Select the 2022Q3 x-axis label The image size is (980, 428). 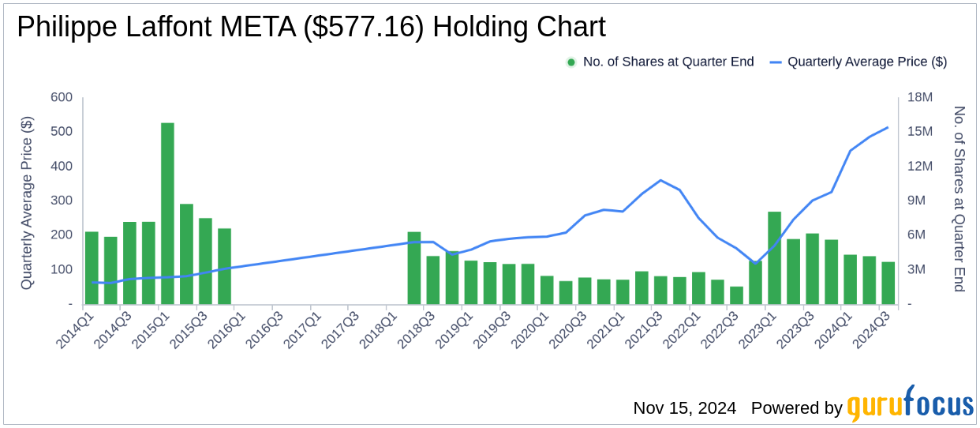click(718, 329)
